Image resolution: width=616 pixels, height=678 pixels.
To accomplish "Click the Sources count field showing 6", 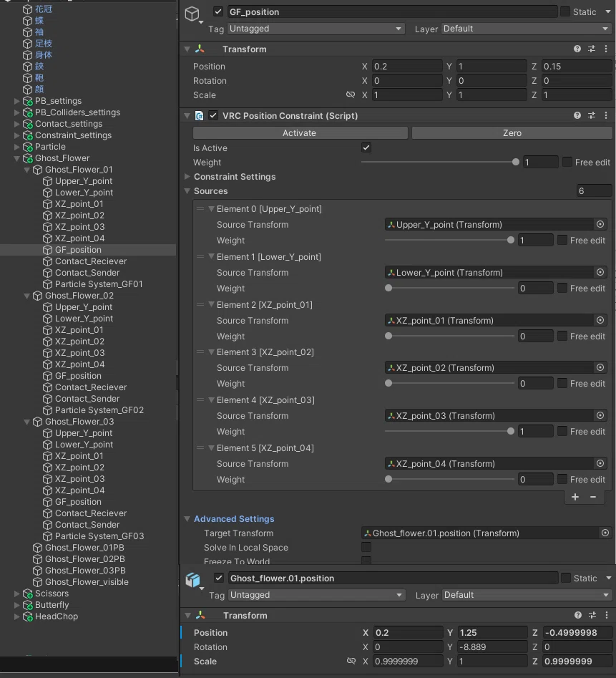I will click(594, 190).
